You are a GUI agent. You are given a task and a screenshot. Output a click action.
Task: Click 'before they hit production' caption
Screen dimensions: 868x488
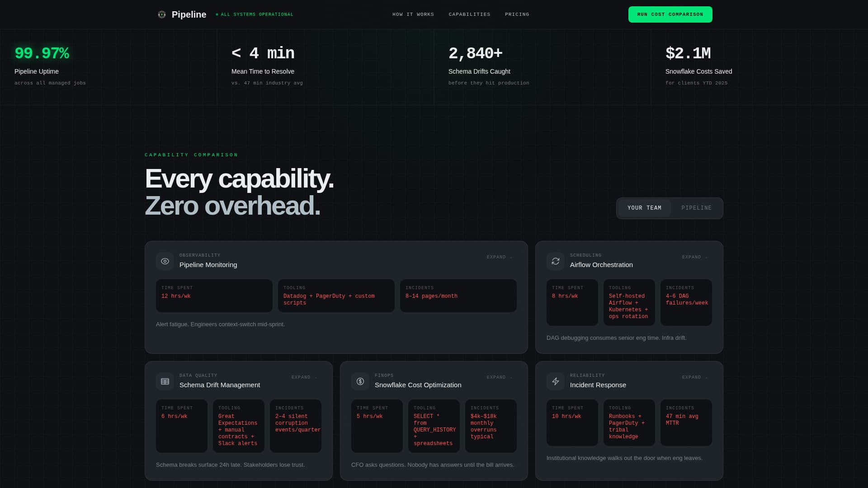coord(489,83)
